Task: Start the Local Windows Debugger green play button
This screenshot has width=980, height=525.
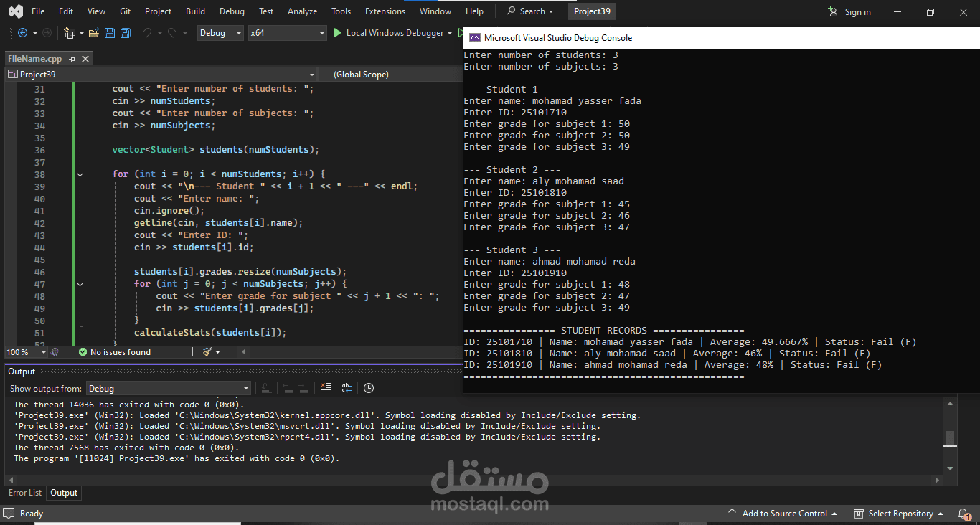Action: point(339,33)
